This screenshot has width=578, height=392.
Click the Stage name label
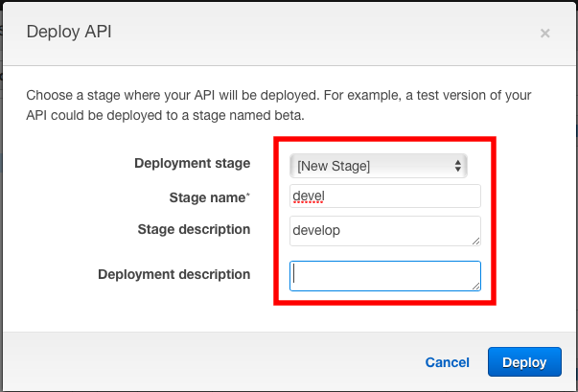tap(209, 197)
